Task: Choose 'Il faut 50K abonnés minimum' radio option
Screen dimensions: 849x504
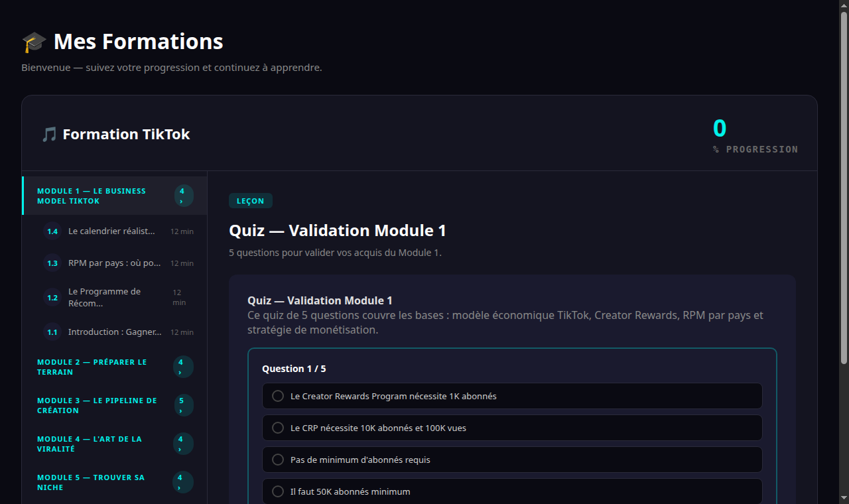Action: (x=278, y=491)
